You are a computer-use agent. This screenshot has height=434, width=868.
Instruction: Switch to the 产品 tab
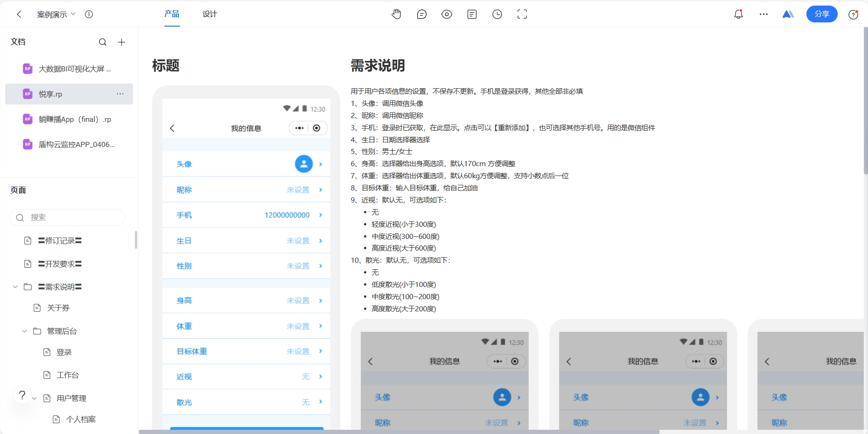click(x=172, y=14)
